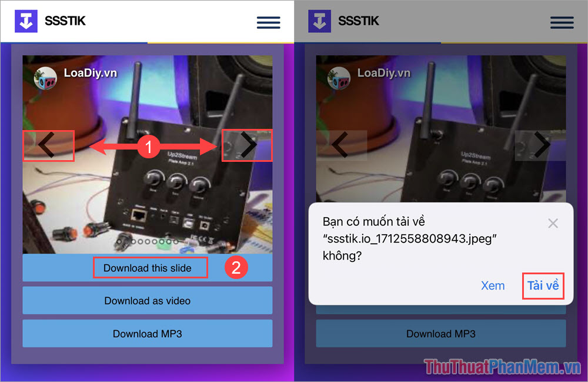Confirm download with Tải về

[x=542, y=285]
